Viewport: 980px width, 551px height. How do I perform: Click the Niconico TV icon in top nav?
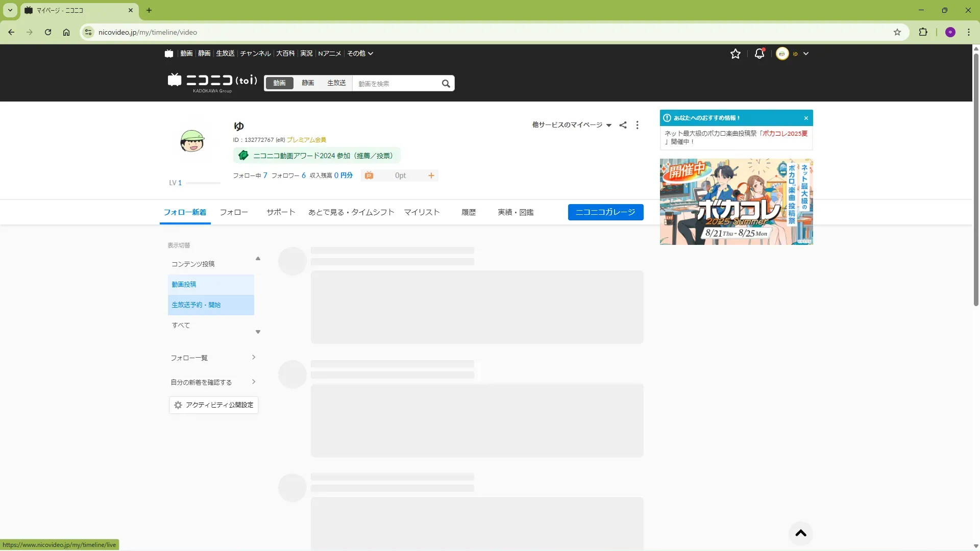click(x=169, y=54)
